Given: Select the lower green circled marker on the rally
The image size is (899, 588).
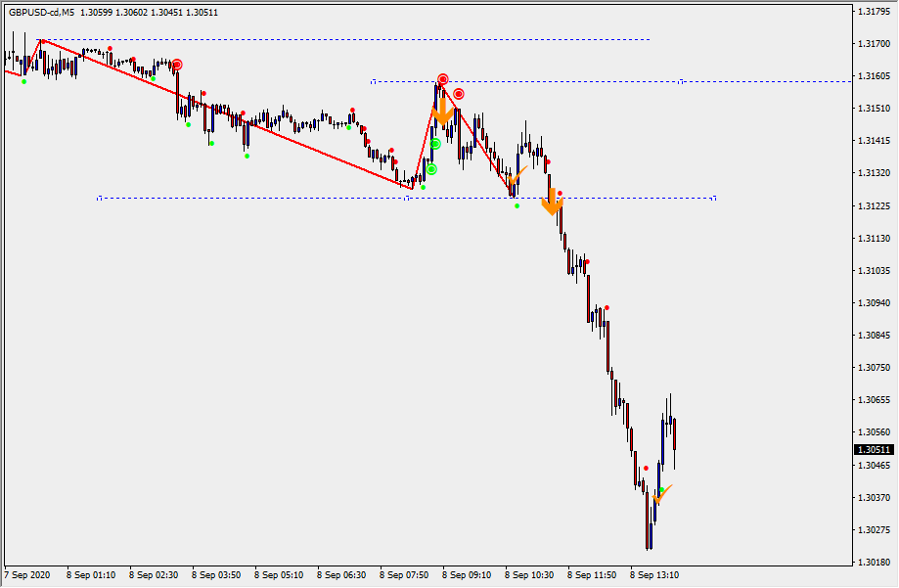Looking at the screenshot, I should 431,169.
